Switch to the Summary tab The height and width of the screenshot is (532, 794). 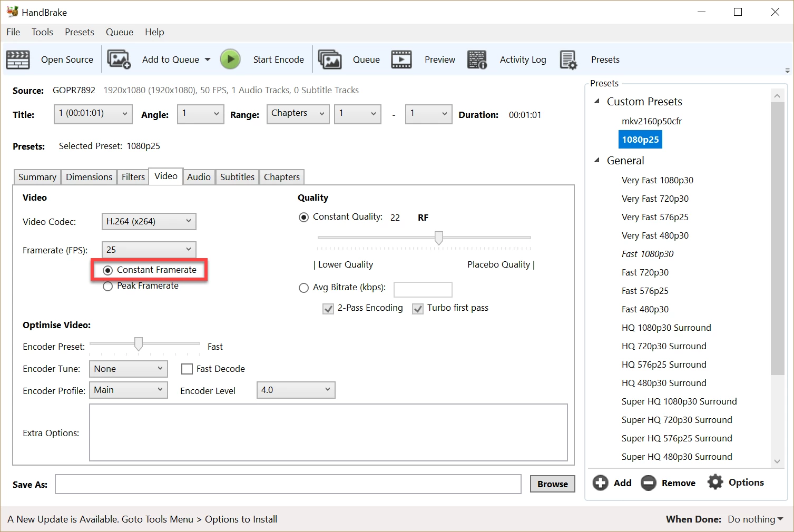(x=37, y=177)
